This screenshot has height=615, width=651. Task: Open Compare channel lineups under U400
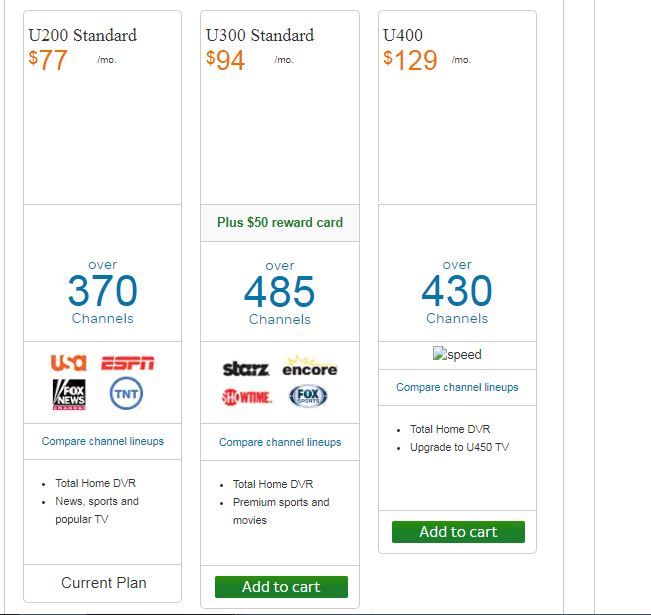(457, 387)
